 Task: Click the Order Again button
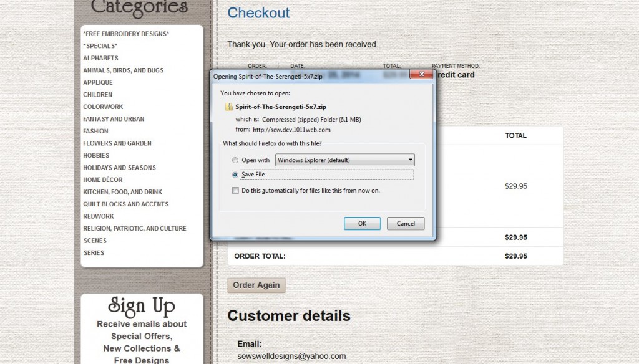click(x=256, y=285)
